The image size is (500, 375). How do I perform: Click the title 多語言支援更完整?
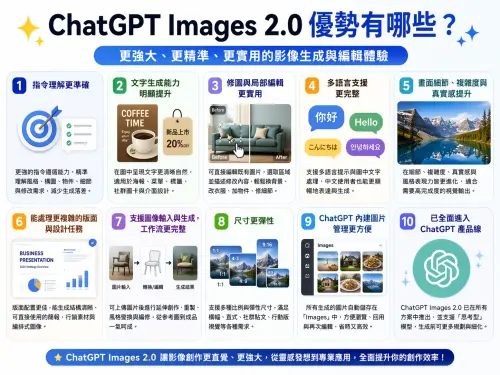point(347,88)
